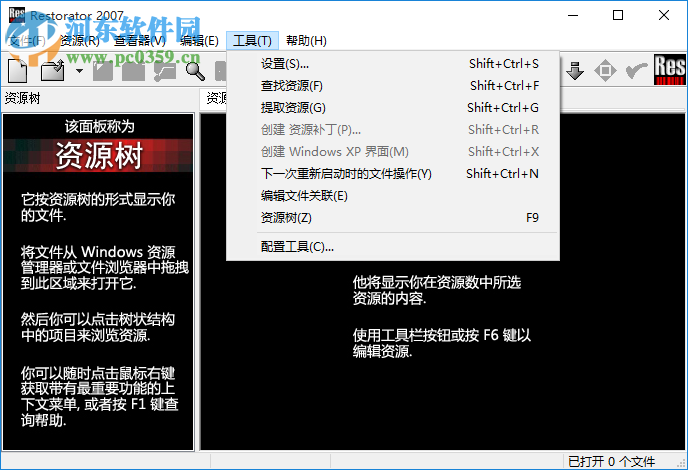Choose 设置(S)... from the menu
The height and width of the screenshot is (470, 688).
(393, 64)
